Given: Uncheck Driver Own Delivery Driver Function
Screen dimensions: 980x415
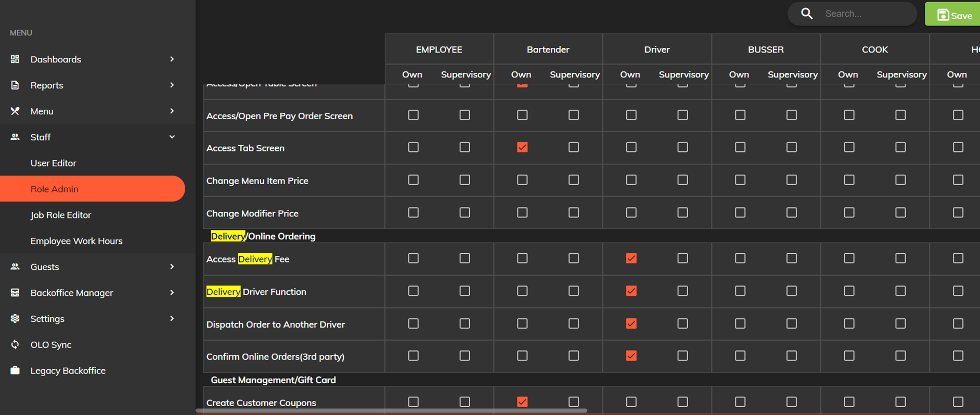Looking at the screenshot, I should (631, 291).
